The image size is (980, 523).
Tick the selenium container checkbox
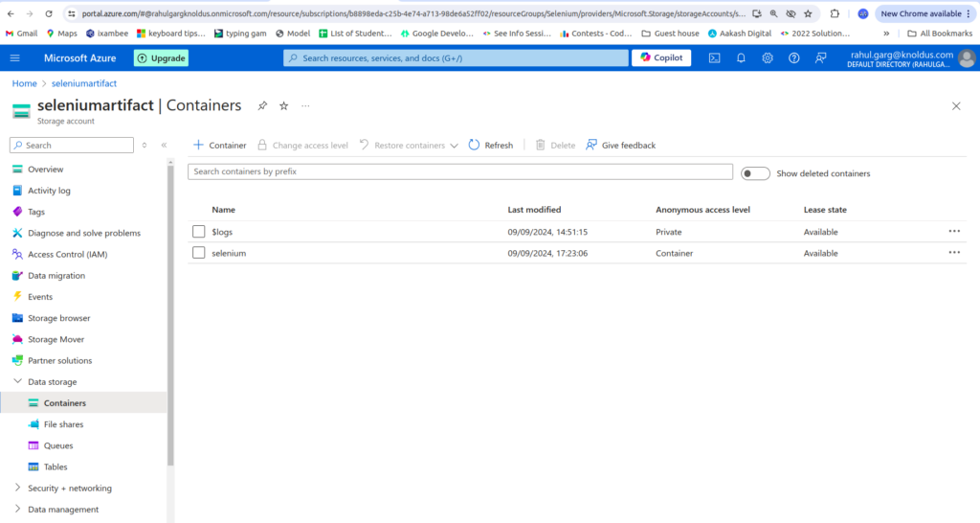[199, 253]
